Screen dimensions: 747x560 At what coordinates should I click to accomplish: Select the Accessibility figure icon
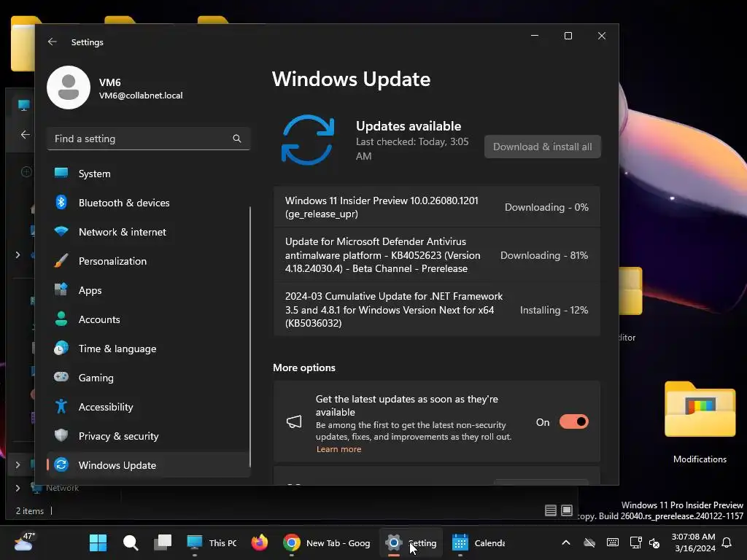61,407
